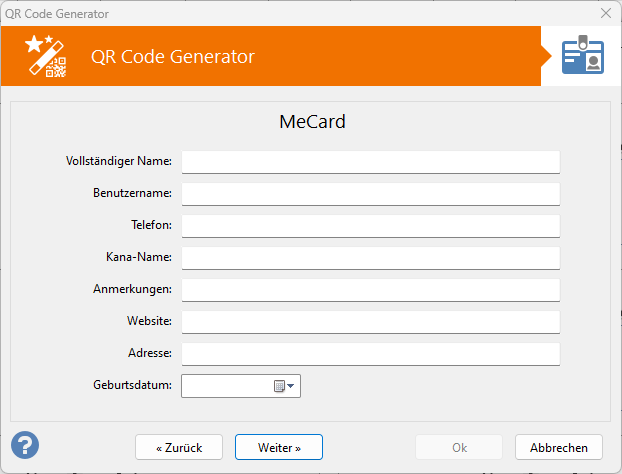Click the Vollständiger Name label

119,161
